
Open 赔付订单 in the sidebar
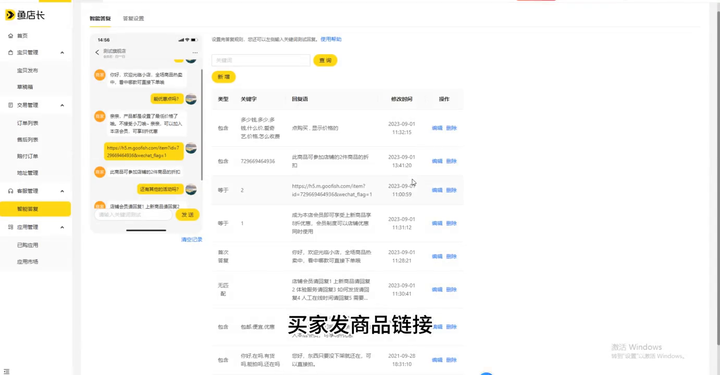pyautogui.click(x=28, y=156)
